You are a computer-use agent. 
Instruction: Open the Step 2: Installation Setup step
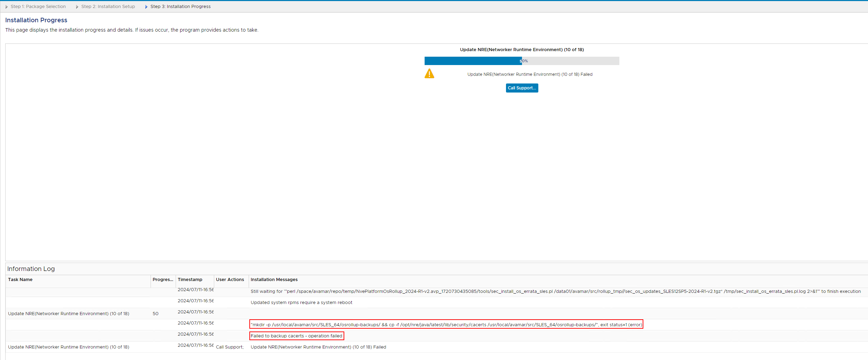tap(108, 6)
